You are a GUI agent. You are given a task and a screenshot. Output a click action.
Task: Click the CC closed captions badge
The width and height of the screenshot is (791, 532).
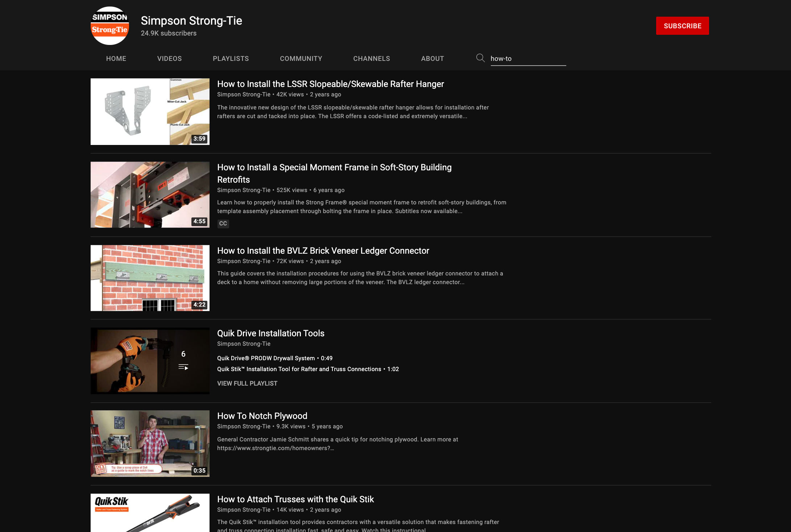pyautogui.click(x=223, y=224)
